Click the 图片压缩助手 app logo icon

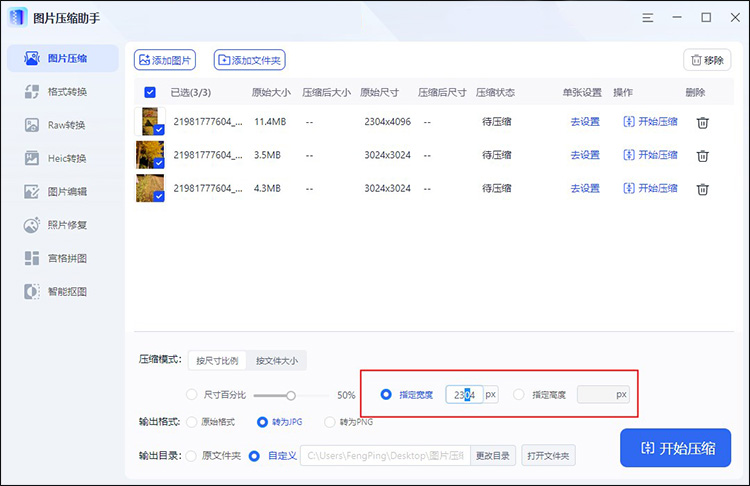tap(18, 18)
